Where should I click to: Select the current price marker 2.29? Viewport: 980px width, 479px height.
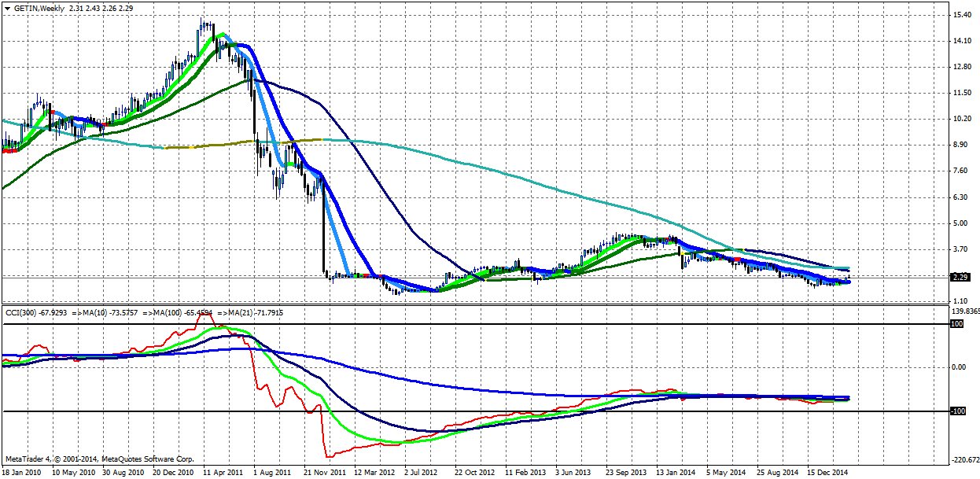point(959,277)
